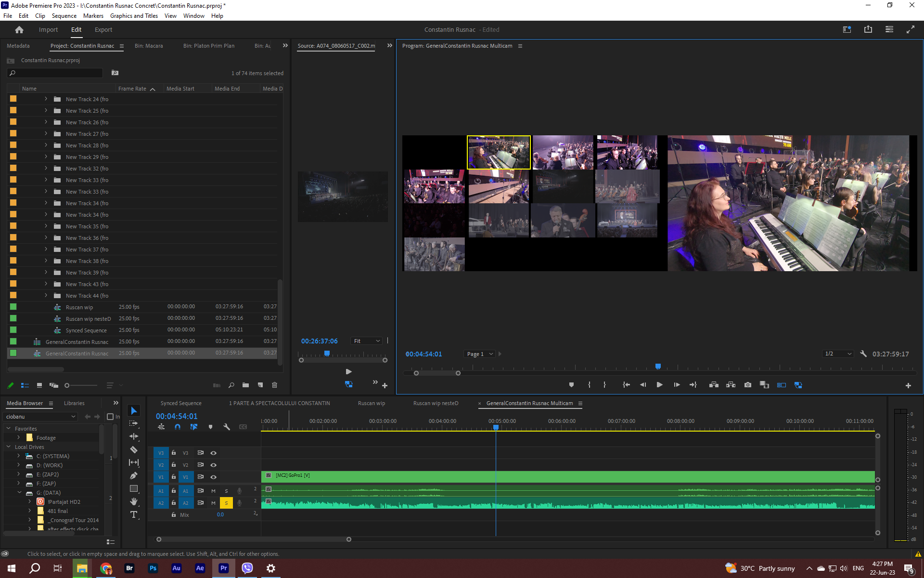This screenshot has height=578, width=924.
Task: Choose the Hand tool
Action: coord(134,502)
